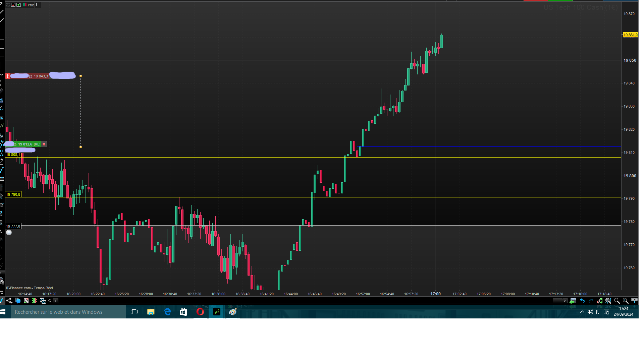This screenshot has height=362, width=644.
Task: Open the Prix chart style settings
Action: 29,5
